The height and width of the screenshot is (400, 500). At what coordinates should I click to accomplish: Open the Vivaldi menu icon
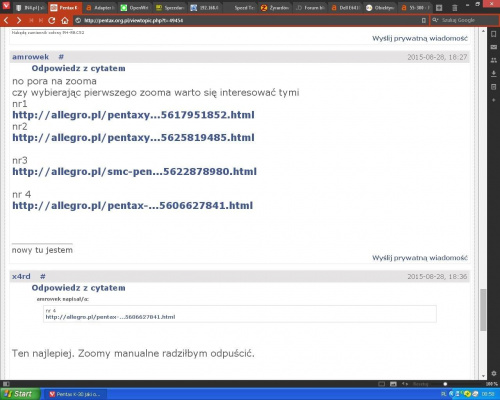(x=6, y=6)
